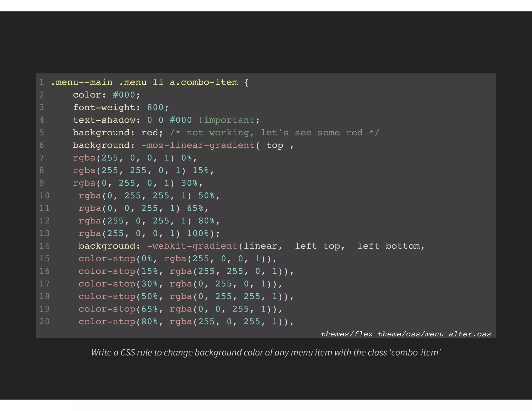Click line number 20
Image resolution: width=532 pixels, height=411 pixels.
44,322
